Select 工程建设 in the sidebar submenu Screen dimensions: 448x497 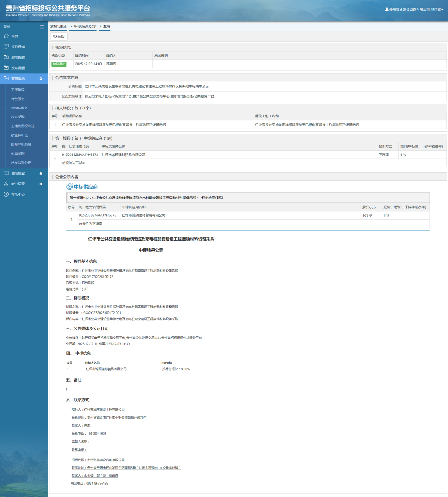(18, 90)
